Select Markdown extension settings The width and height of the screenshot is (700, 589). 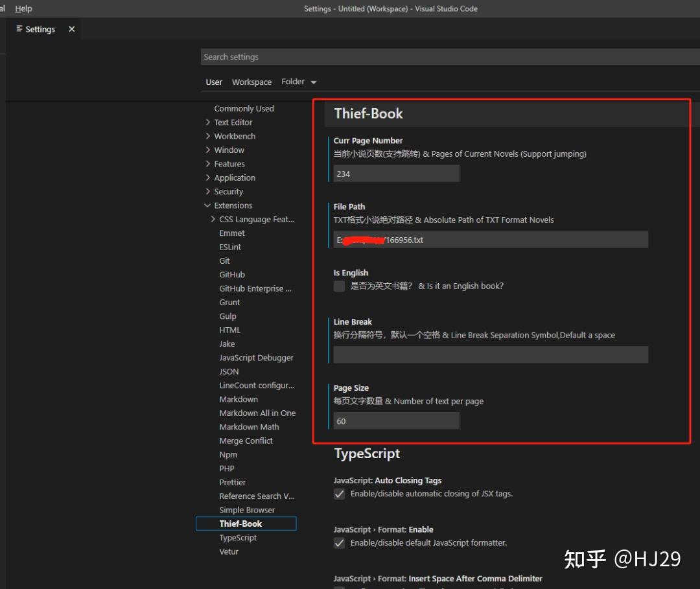coord(239,399)
